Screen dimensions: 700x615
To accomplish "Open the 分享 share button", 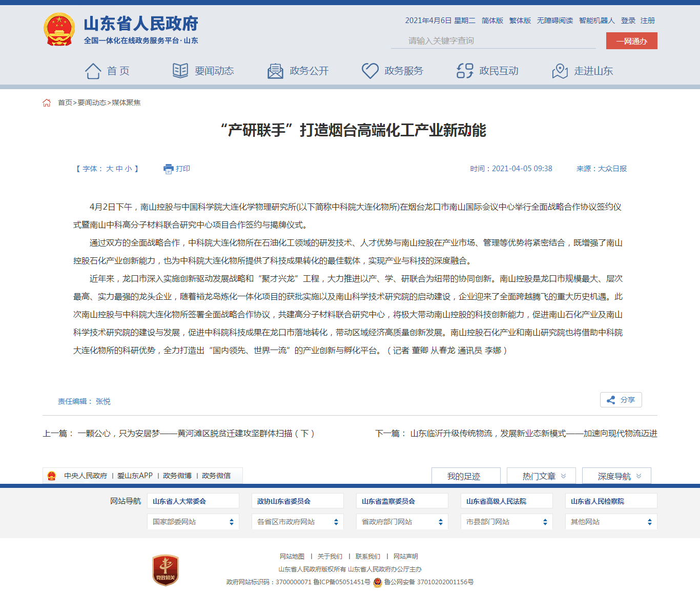I will (x=621, y=400).
